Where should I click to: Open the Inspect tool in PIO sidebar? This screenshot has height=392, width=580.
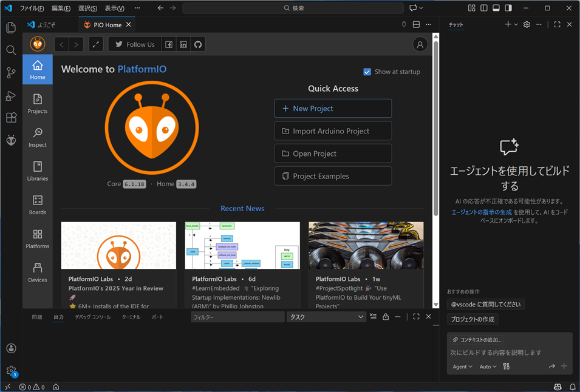[38, 137]
